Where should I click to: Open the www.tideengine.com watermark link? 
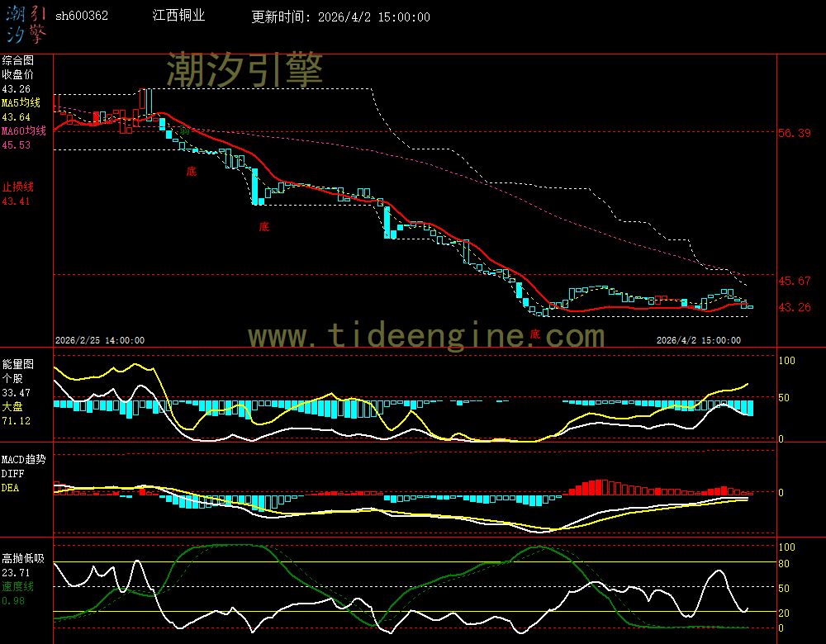click(426, 336)
